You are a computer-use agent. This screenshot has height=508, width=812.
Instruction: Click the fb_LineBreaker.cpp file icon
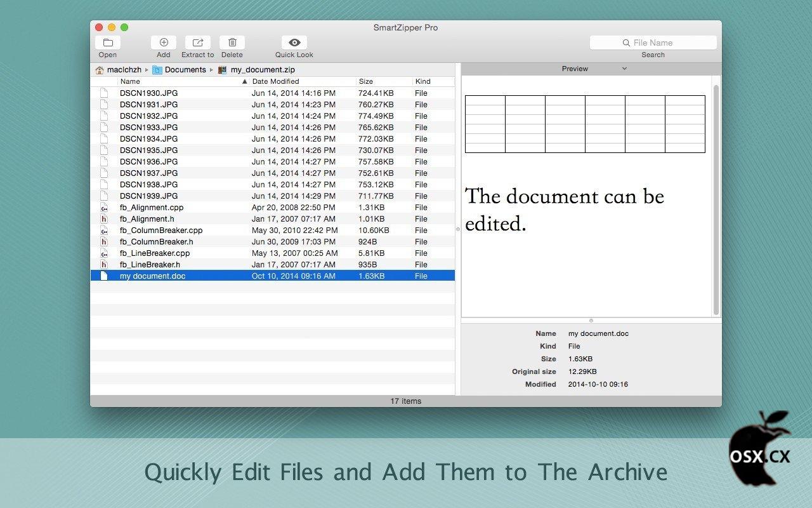click(104, 253)
